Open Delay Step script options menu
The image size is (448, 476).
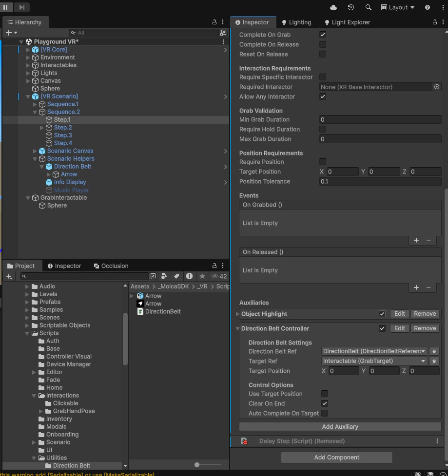(x=437, y=441)
